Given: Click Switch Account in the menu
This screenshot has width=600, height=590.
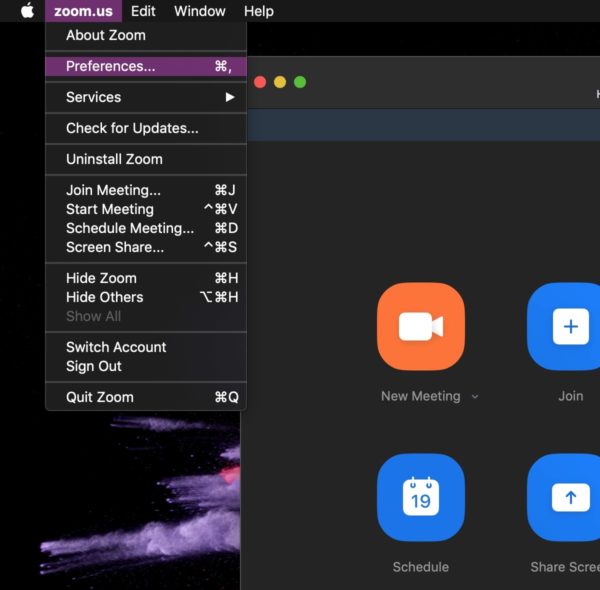Looking at the screenshot, I should click(116, 347).
